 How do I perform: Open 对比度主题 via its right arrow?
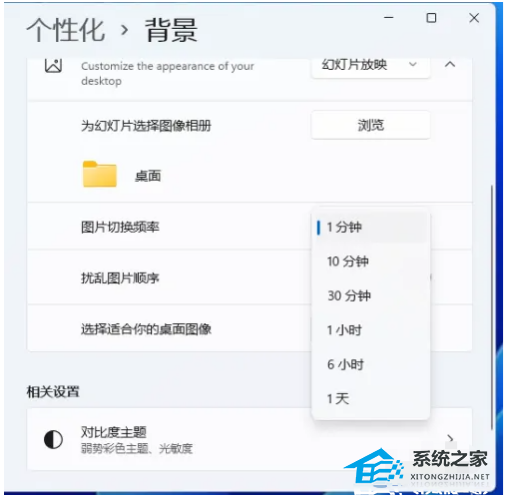pos(450,438)
